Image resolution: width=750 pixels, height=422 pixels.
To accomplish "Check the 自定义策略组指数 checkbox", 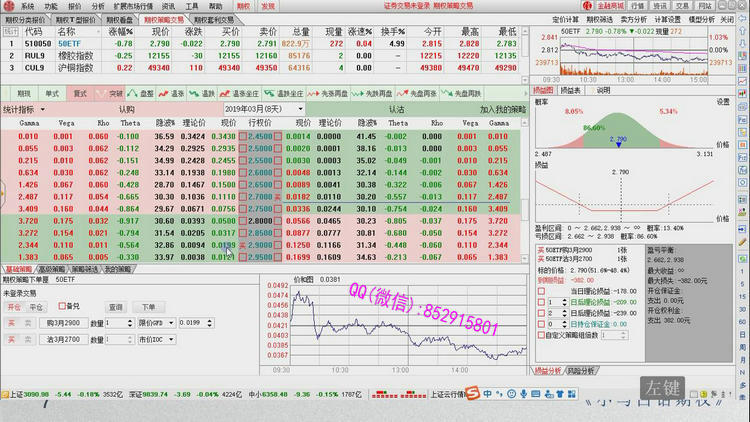I will [541, 333].
